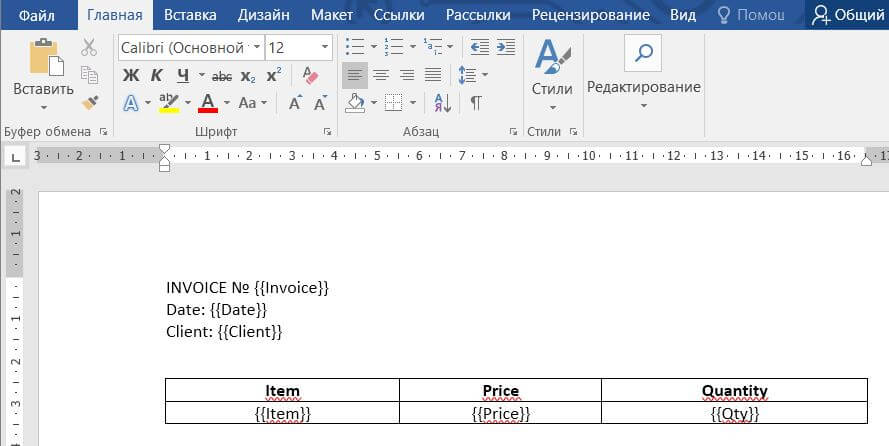Expand shading color dropdown arrow

pos(374,103)
